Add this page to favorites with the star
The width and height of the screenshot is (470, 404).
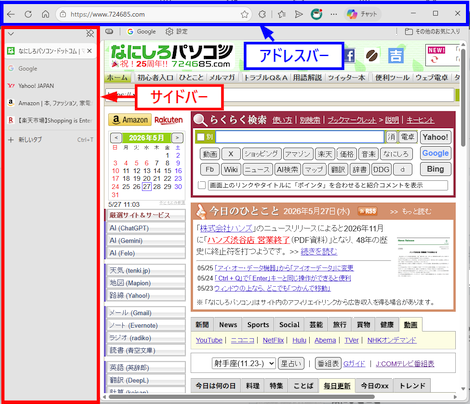[245, 14]
